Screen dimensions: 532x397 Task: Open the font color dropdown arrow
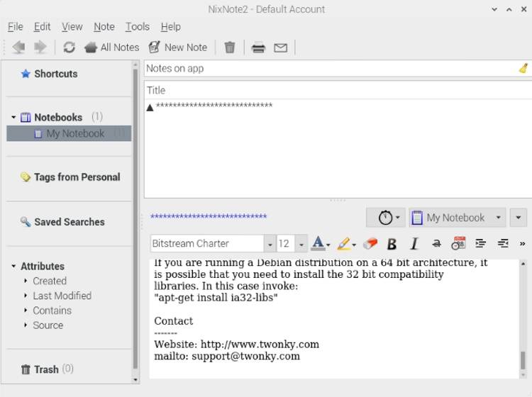coord(328,245)
